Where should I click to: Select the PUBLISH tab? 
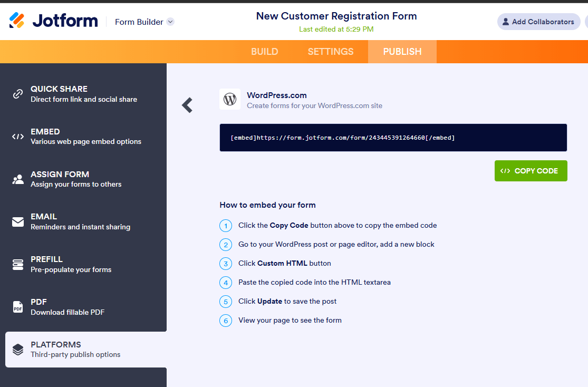point(402,51)
